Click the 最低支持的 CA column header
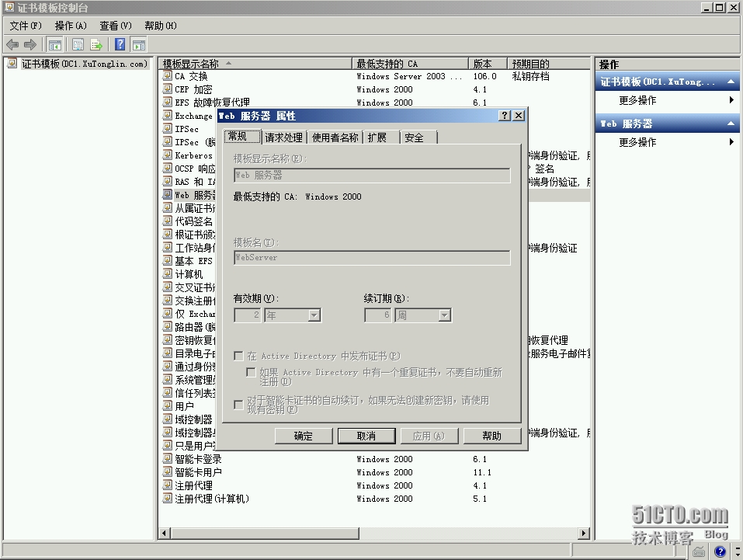The height and width of the screenshot is (560, 743). 411,64
